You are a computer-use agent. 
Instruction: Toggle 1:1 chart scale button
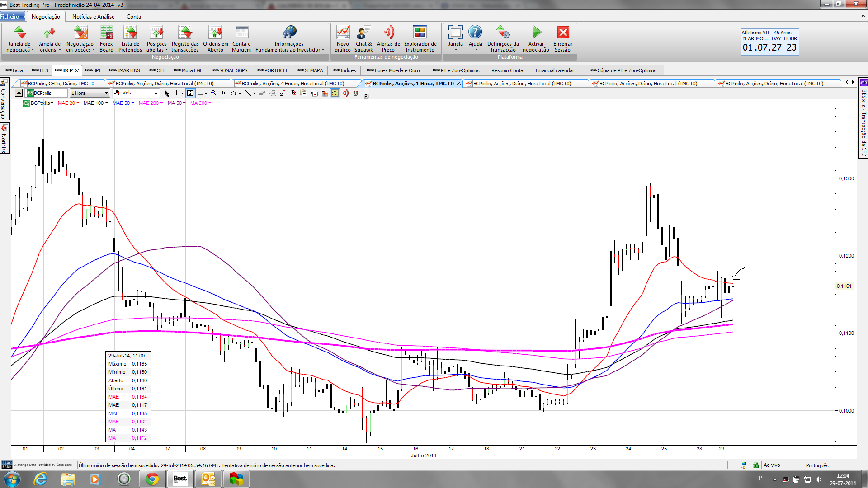click(224, 93)
